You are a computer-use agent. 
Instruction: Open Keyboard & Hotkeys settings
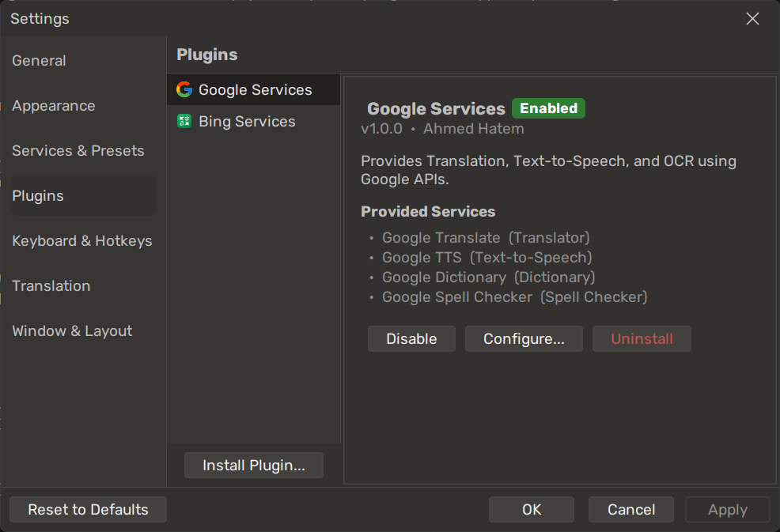(83, 240)
